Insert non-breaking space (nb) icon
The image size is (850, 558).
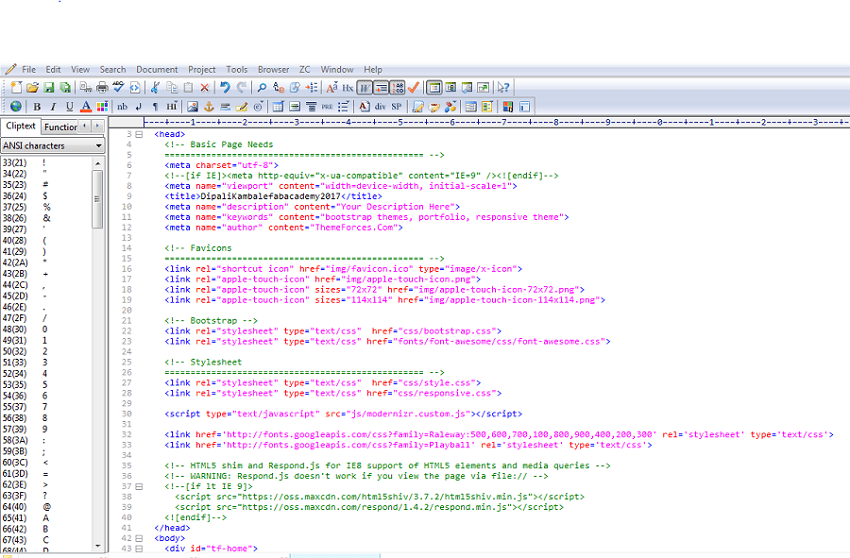(x=123, y=106)
